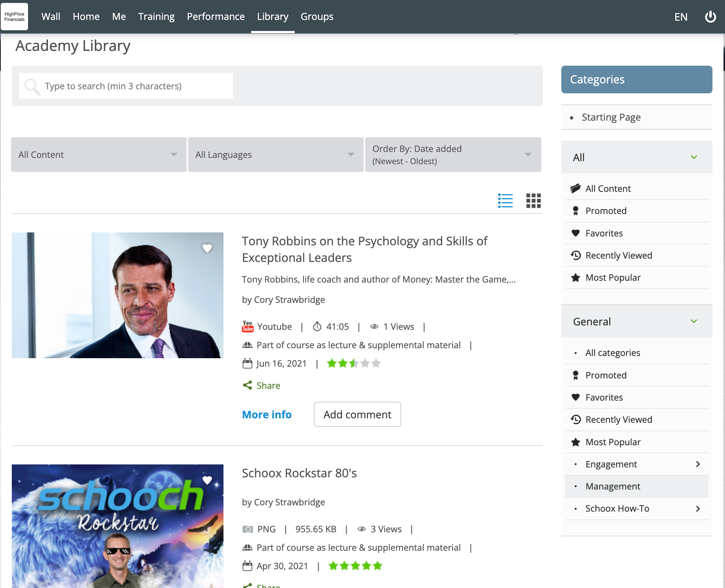
Task: Click the Share link for Tony Robbins video
Action: tap(268, 385)
